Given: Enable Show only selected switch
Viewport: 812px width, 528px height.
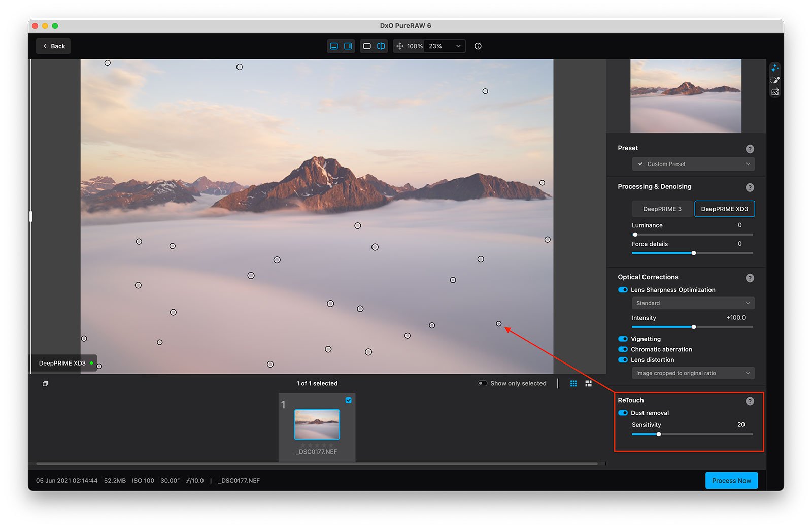Looking at the screenshot, I should point(482,383).
